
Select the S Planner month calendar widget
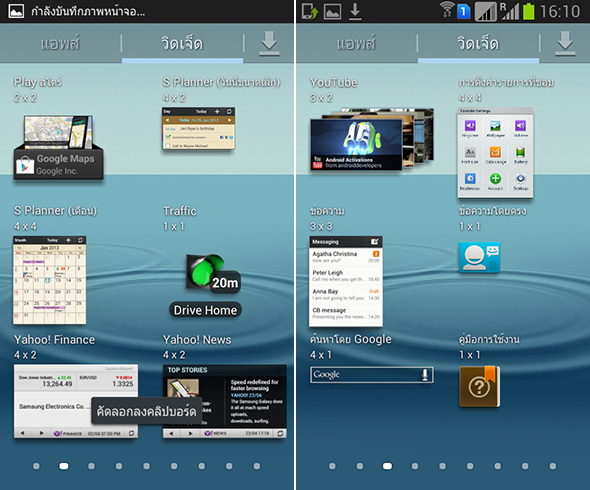[50, 280]
